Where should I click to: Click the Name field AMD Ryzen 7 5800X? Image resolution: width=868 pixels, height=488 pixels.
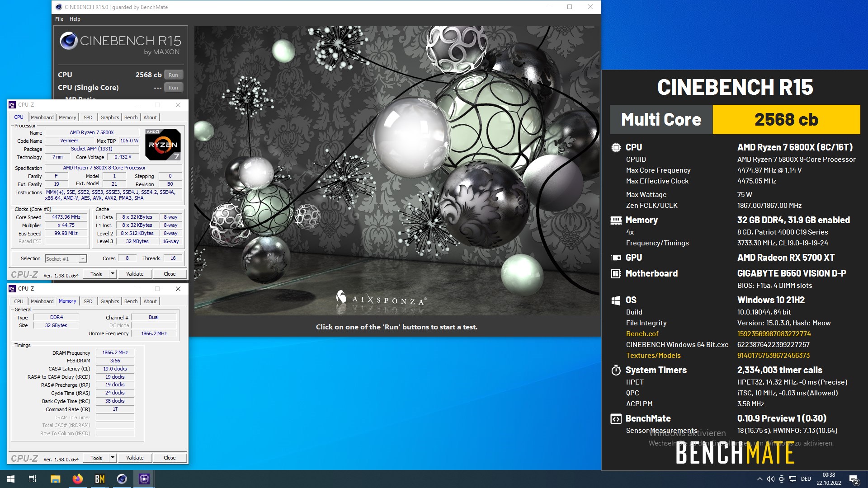(x=92, y=133)
